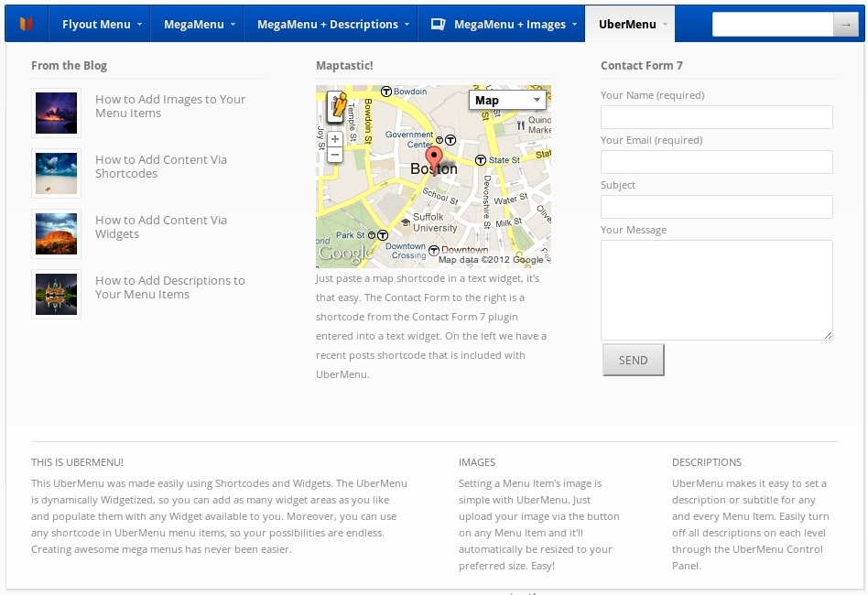Click the SEND button

coord(634,361)
